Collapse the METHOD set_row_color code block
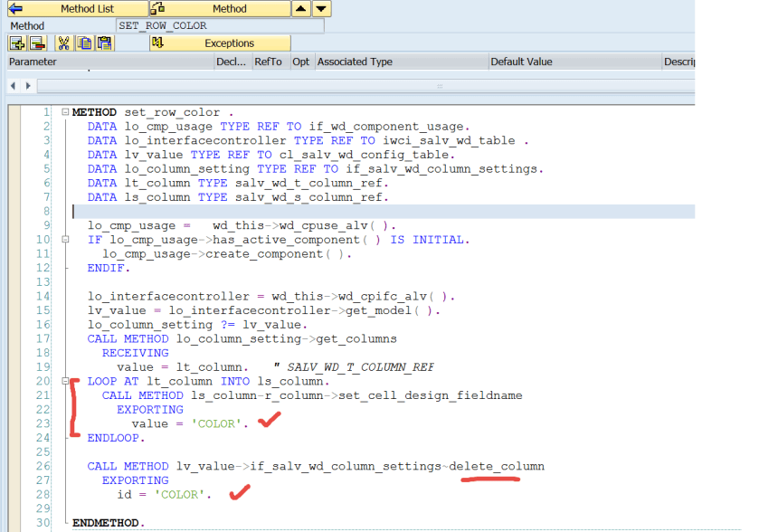The image size is (759, 532). click(65, 112)
